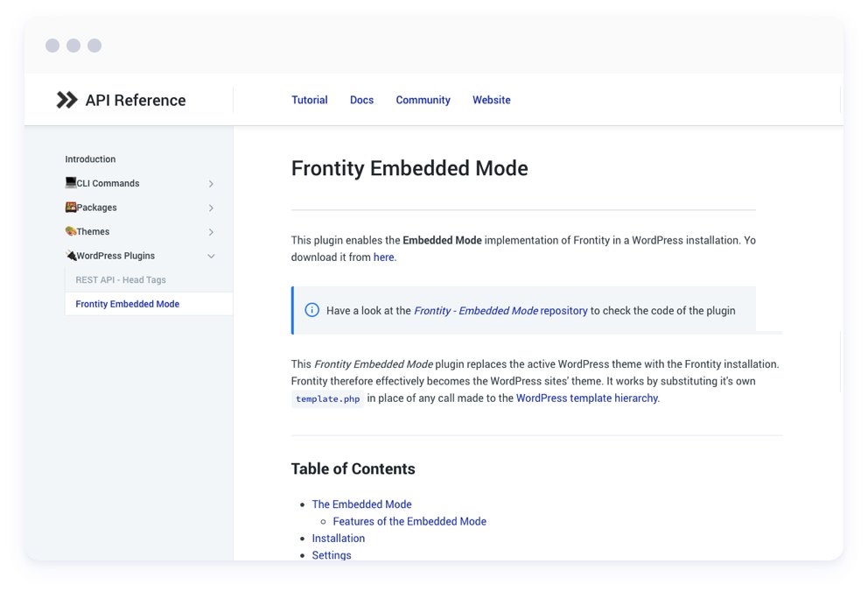Open Frontity - Embedded Mode repository link
The image size is (868, 592).
(500, 311)
